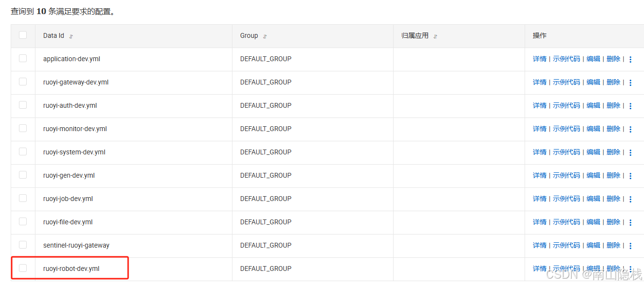
Task: Open more actions menu for ruoyi-job-dev.yml
Action: [x=630, y=199]
